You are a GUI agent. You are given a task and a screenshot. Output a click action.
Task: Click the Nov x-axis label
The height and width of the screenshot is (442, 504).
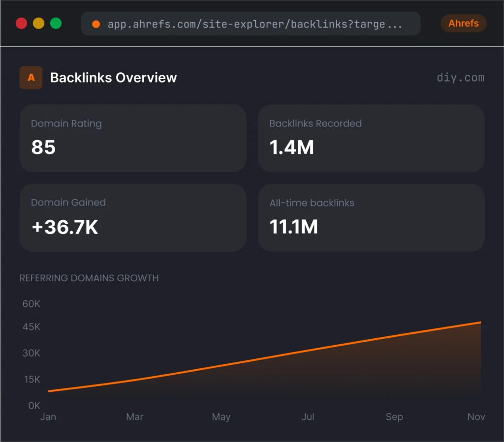point(476,416)
